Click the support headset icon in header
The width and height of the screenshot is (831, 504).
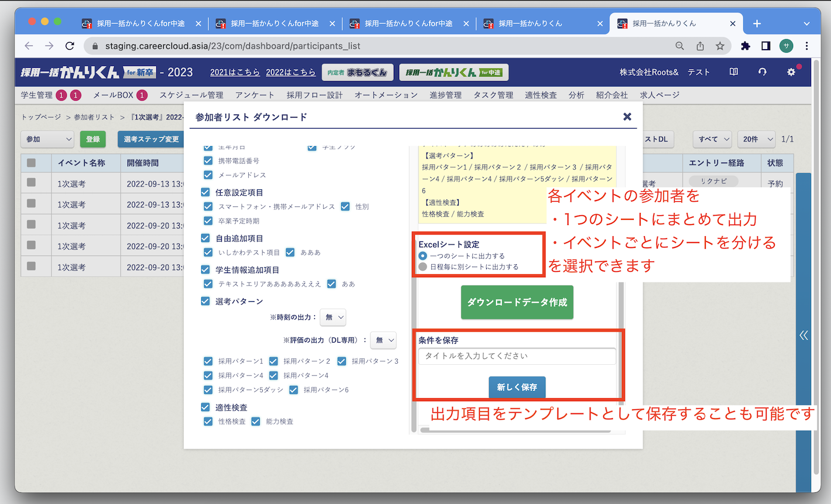pyautogui.click(x=762, y=72)
